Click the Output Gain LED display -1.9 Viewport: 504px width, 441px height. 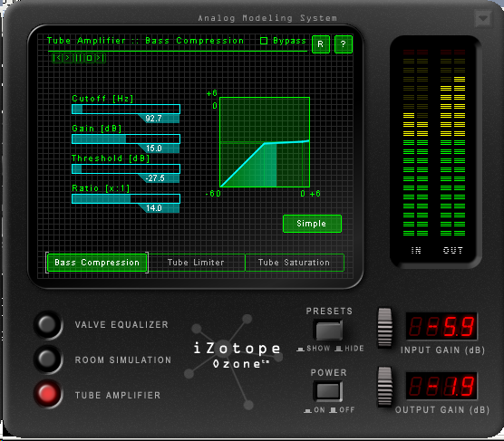(x=441, y=386)
